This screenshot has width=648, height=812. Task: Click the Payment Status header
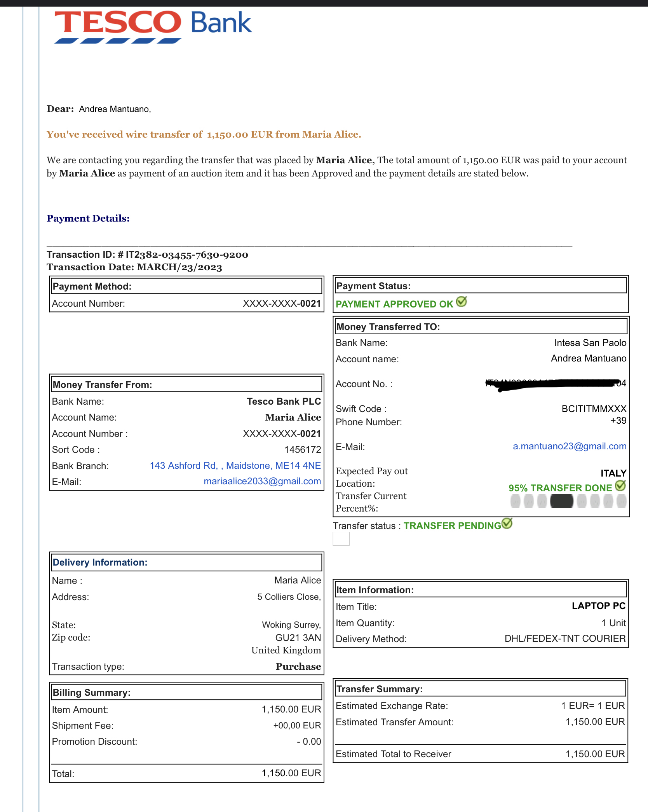pyautogui.click(x=481, y=286)
